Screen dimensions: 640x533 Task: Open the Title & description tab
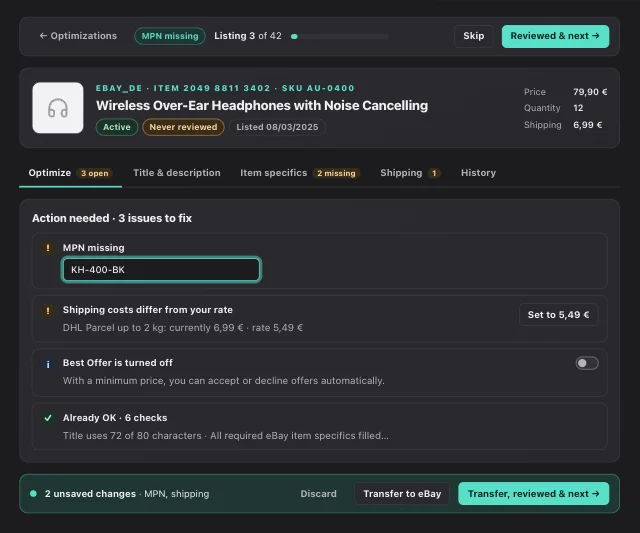point(177,173)
